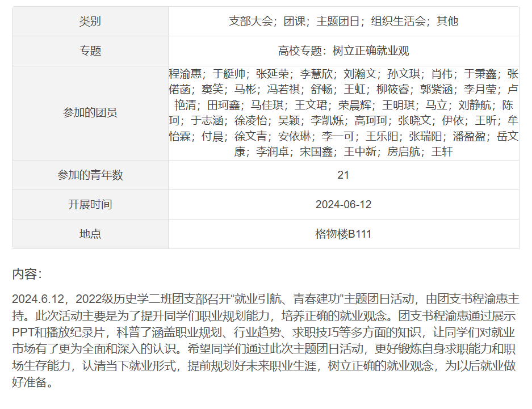Click 程渝惠 in the member list
Viewport: 532px width, 409px height.
pos(186,74)
